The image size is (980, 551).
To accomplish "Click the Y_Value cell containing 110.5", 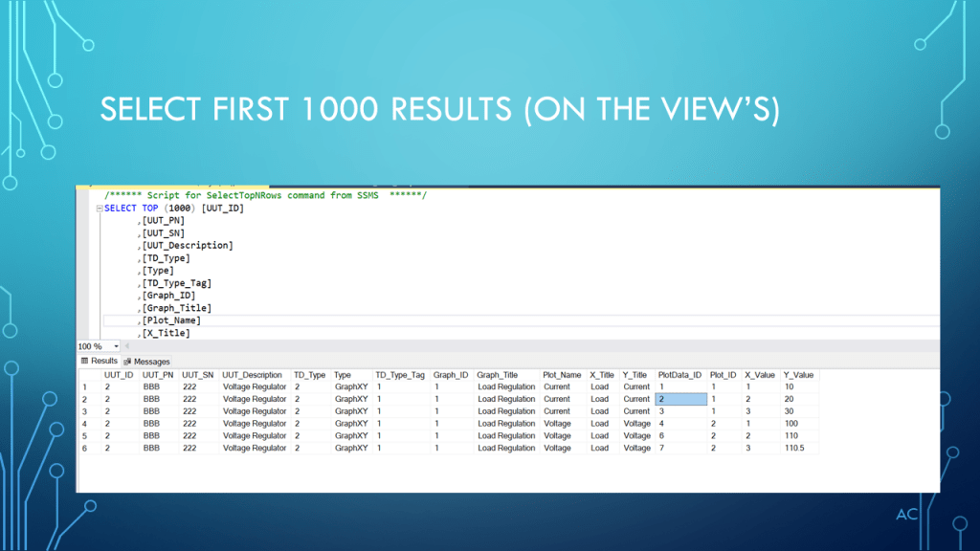I will coord(794,448).
